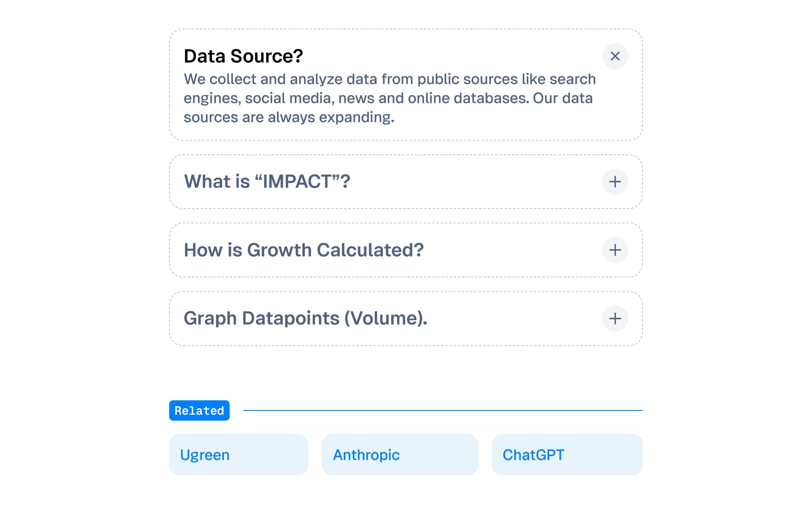Open the 'Graph Datapoints (Volume).' heading

point(305,318)
